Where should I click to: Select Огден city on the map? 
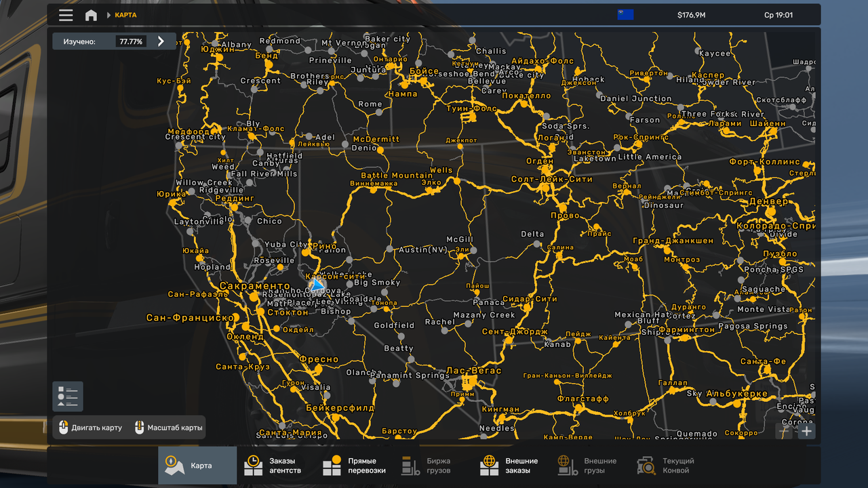coord(540,161)
